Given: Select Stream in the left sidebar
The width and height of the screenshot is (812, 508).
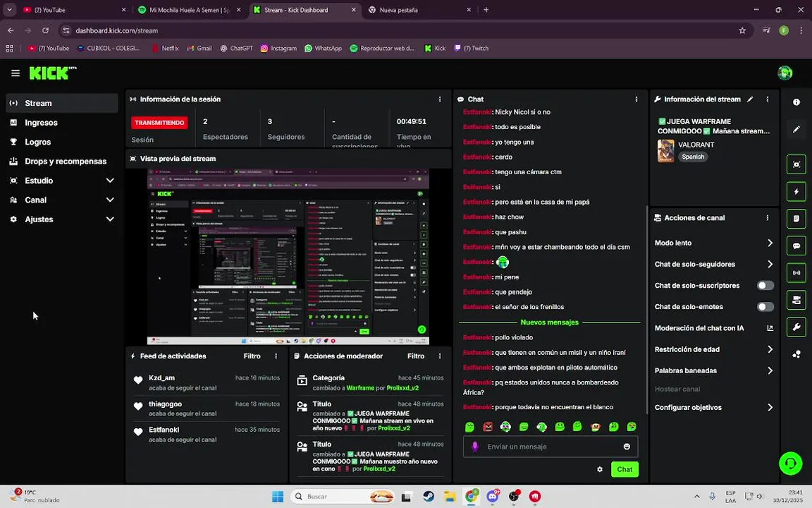Looking at the screenshot, I should 61,103.
